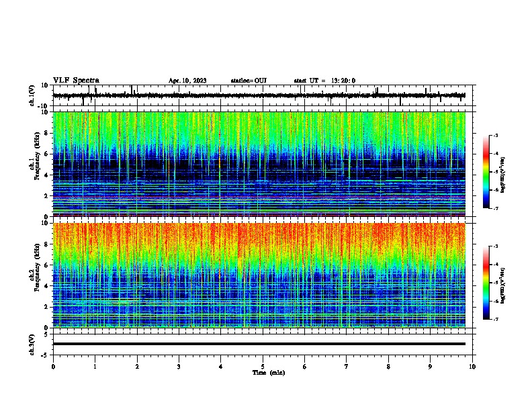
Task: Click the "-3" label on ch.2 colorbar
Action: pos(495,246)
